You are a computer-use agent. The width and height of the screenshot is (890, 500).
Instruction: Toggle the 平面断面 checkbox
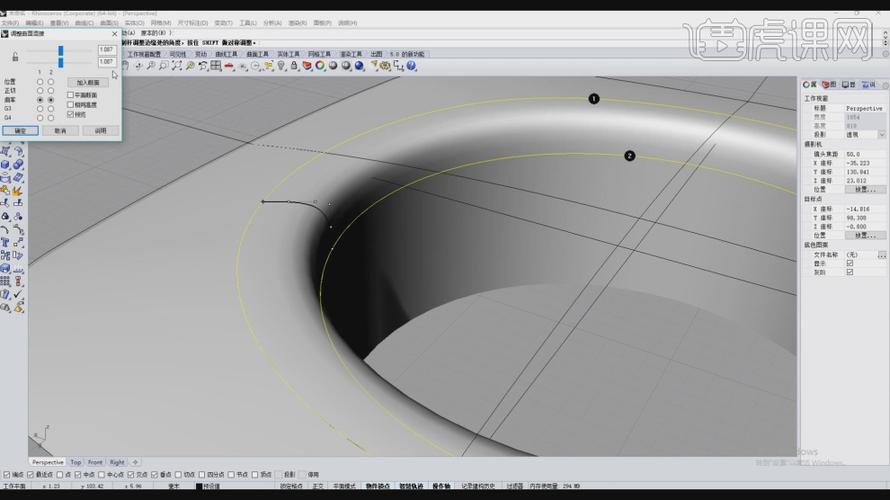70,95
